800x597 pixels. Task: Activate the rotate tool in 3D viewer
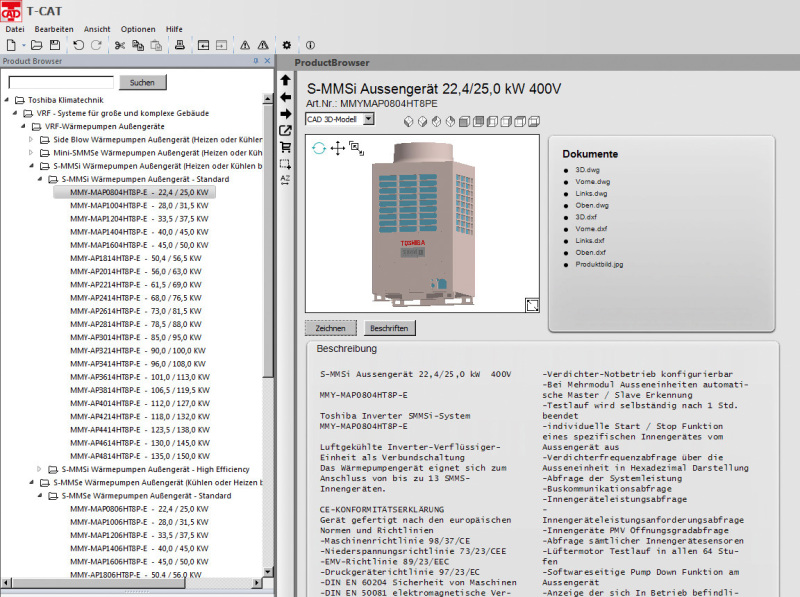coord(319,148)
